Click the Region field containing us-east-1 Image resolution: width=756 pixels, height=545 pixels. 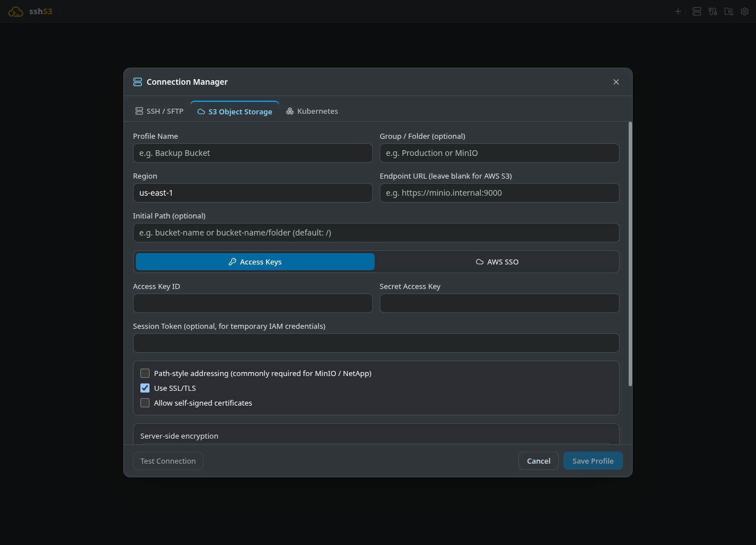[x=253, y=193]
